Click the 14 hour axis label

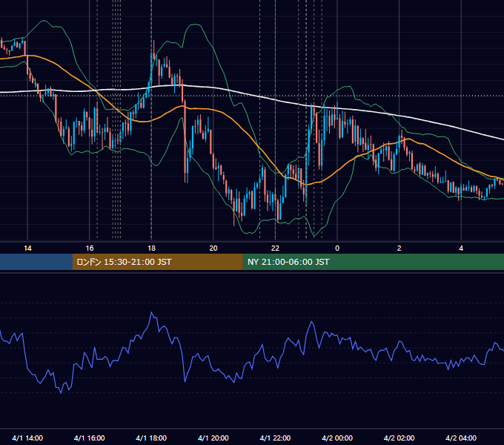pos(27,248)
